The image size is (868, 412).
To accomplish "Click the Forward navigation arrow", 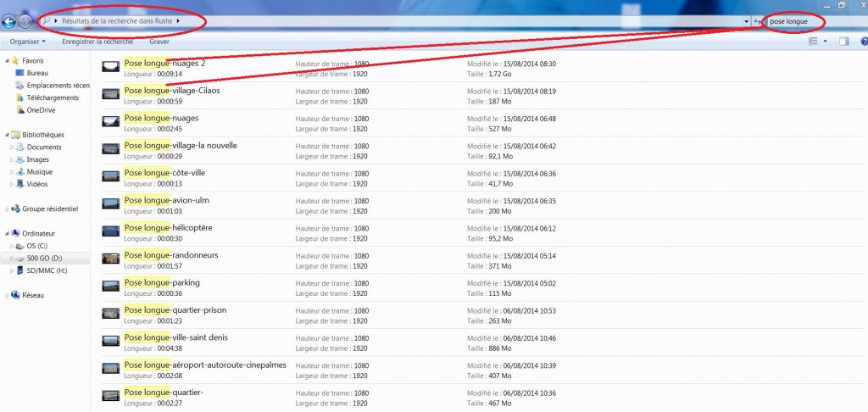I will click(25, 21).
